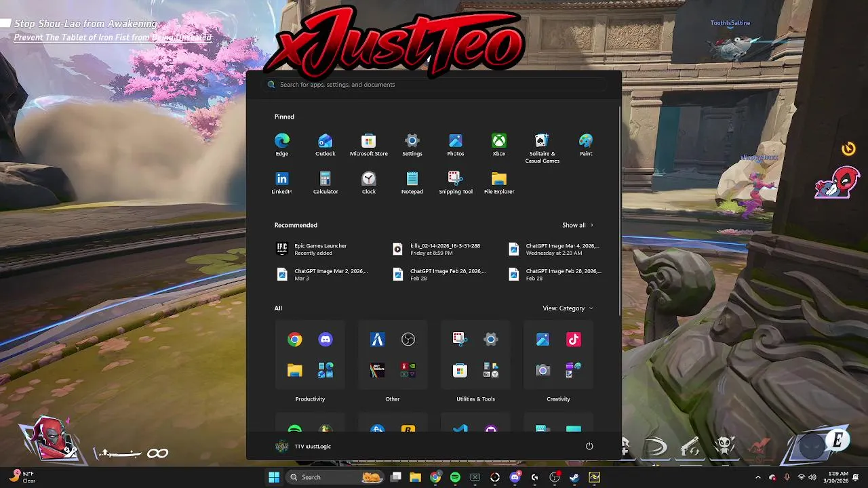
Task: Switch to Chrome on the taskbar
Action: [435, 477]
